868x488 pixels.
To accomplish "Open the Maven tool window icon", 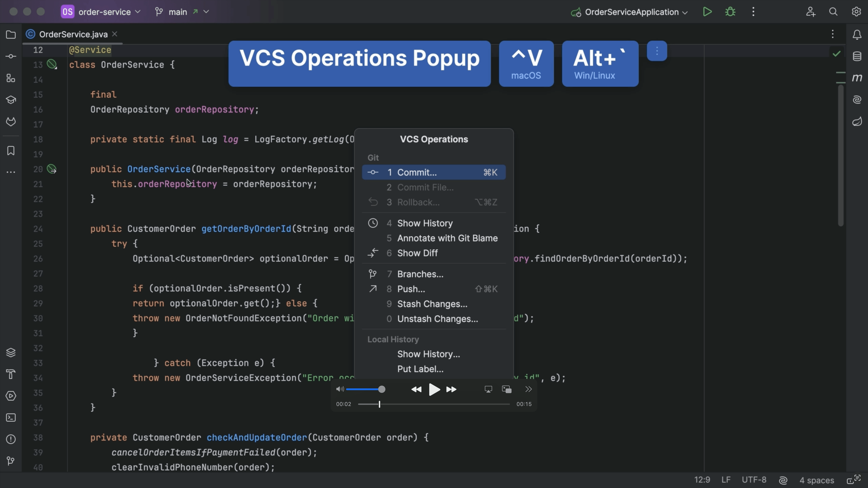I will 857,78.
